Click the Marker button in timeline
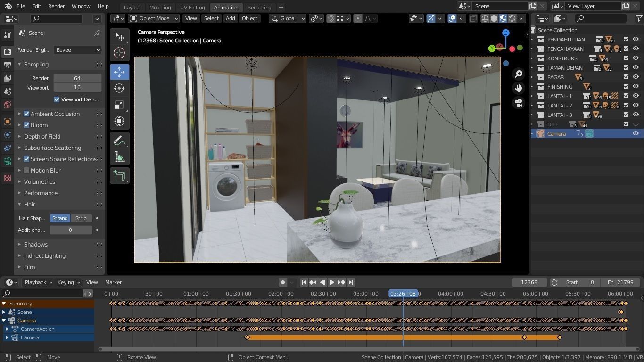Image resolution: width=644 pixels, height=362 pixels. [x=113, y=282]
